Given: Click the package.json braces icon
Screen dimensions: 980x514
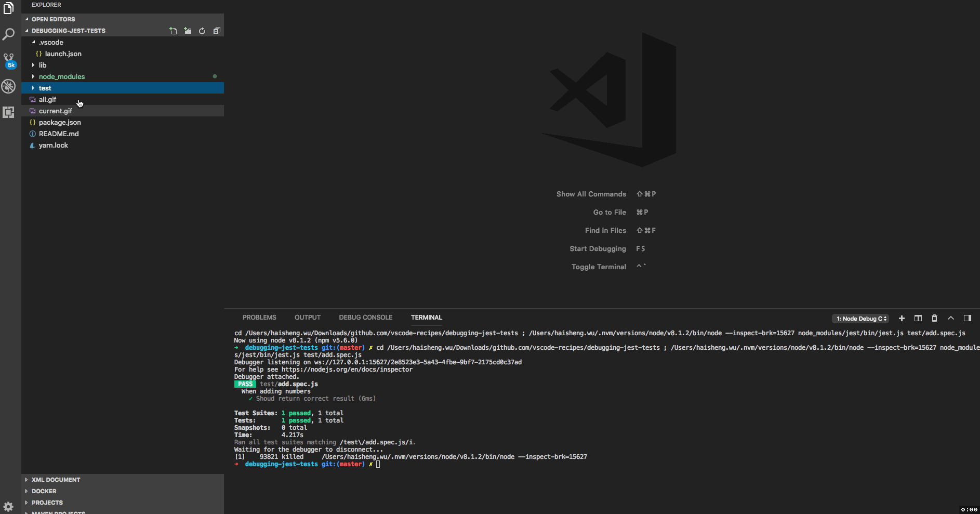Looking at the screenshot, I should click(33, 122).
